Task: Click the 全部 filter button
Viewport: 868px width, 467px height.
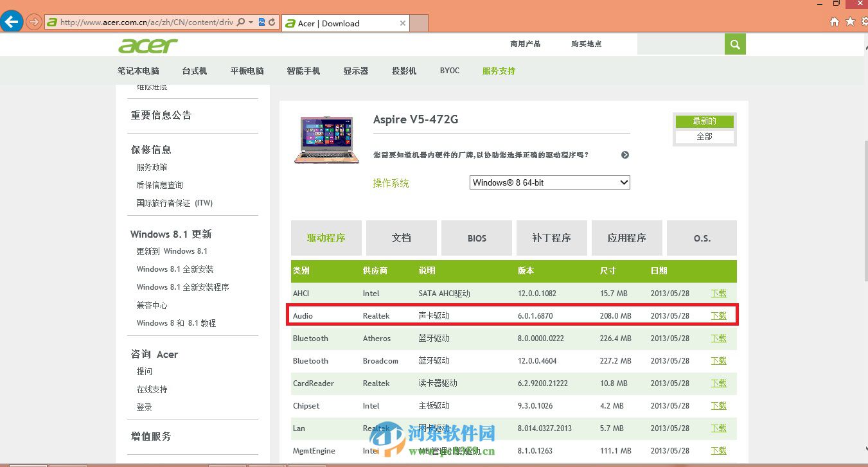Action: [x=704, y=136]
